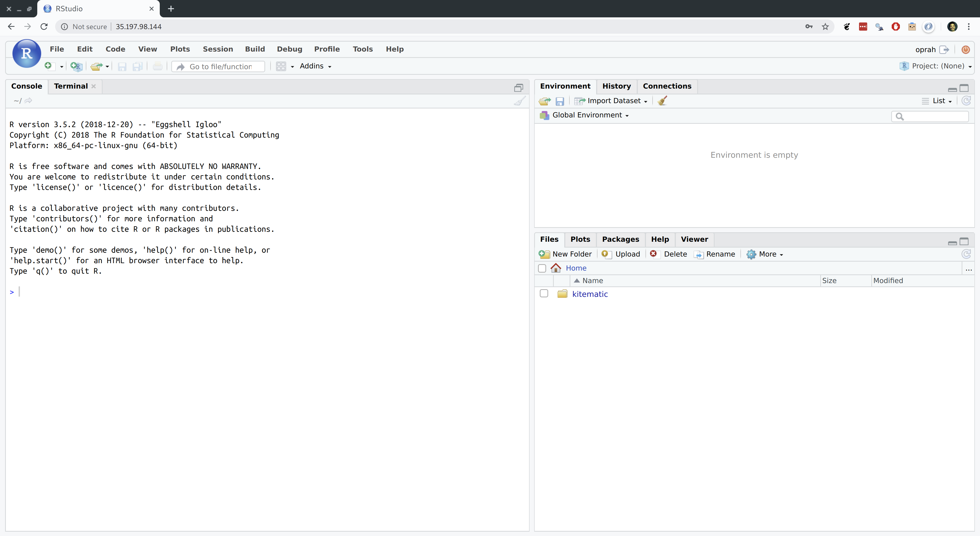
Task: Click the Print document icon
Action: 157,67
